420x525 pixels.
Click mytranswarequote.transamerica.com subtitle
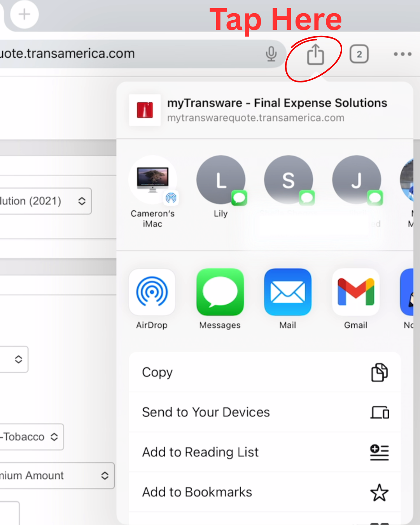(x=256, y=118)
